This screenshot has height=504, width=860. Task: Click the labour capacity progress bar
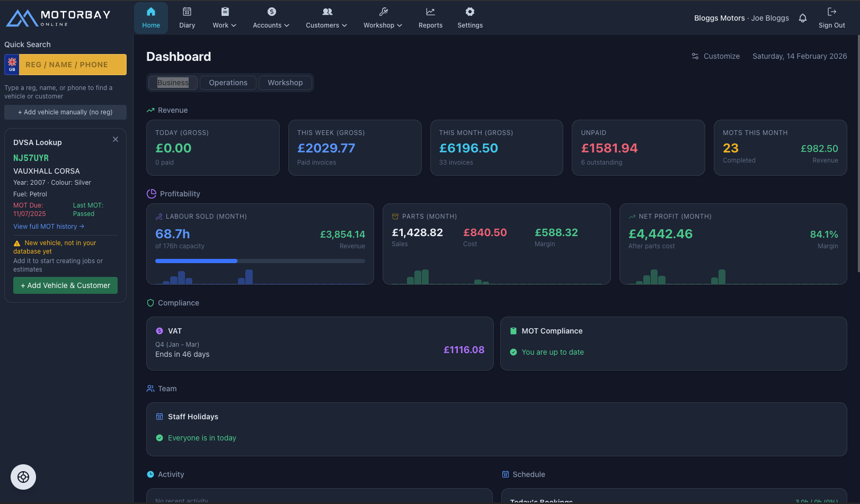tap(260, 260)
